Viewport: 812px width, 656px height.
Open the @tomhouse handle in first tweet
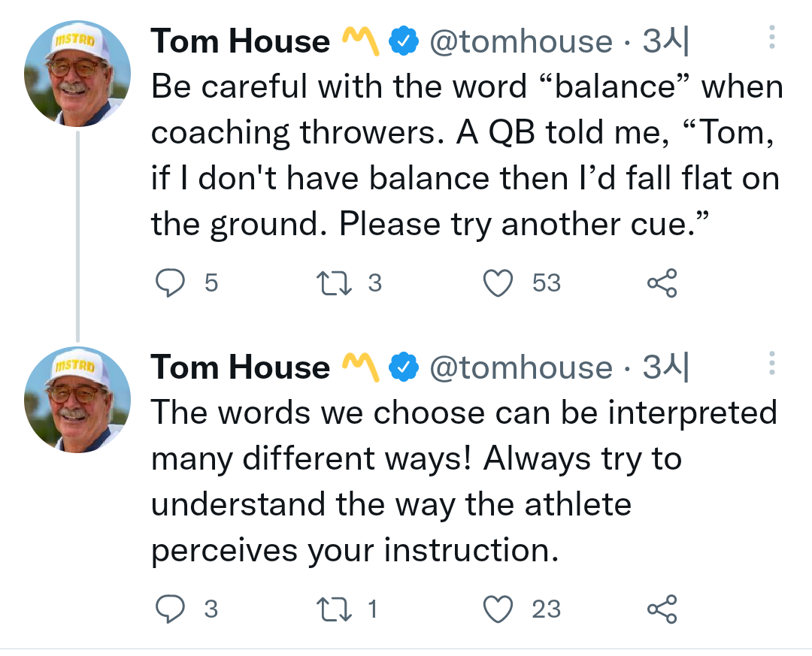521,41
